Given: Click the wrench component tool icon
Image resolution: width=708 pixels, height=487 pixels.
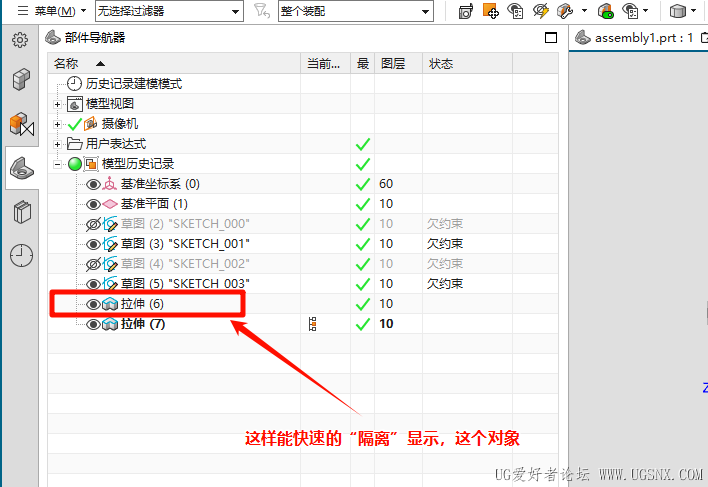Looking at the screenshot, I should pyautogui.click(x=564, y=11).
